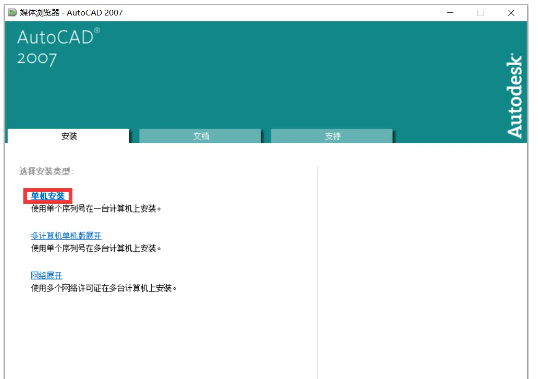Close the media browser window

click(x=511, y=13)
